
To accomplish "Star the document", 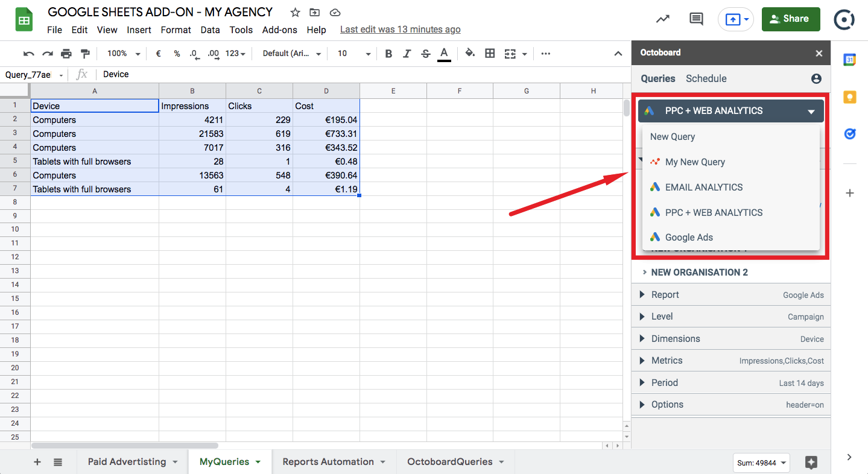I will 295,13.
